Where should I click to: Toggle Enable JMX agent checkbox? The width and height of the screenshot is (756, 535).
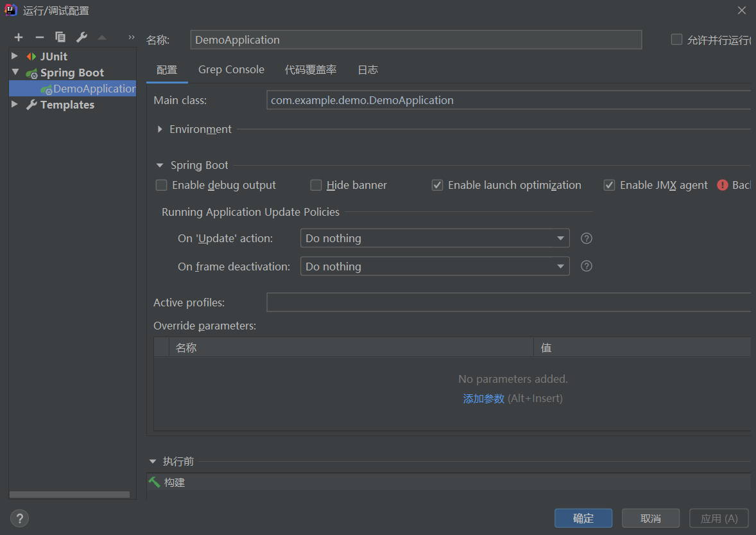click(x=610, y=185)
